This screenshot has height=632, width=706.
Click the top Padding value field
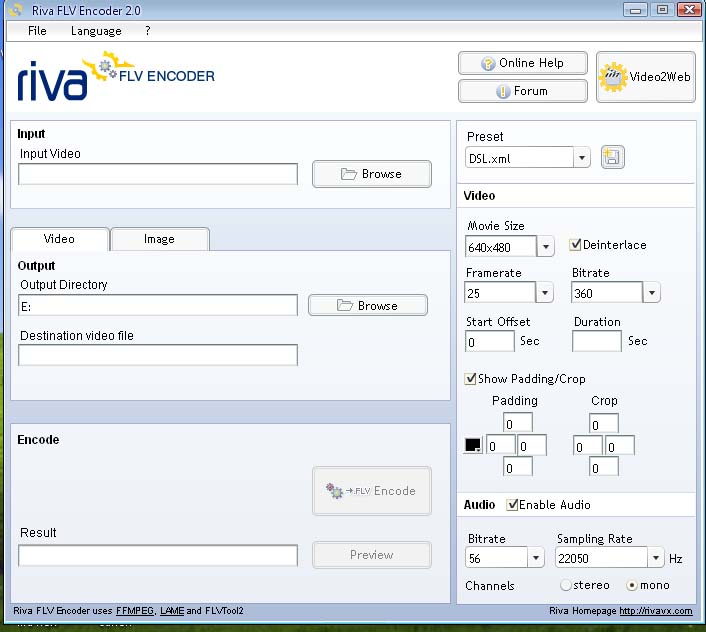[x=518, y=424]
